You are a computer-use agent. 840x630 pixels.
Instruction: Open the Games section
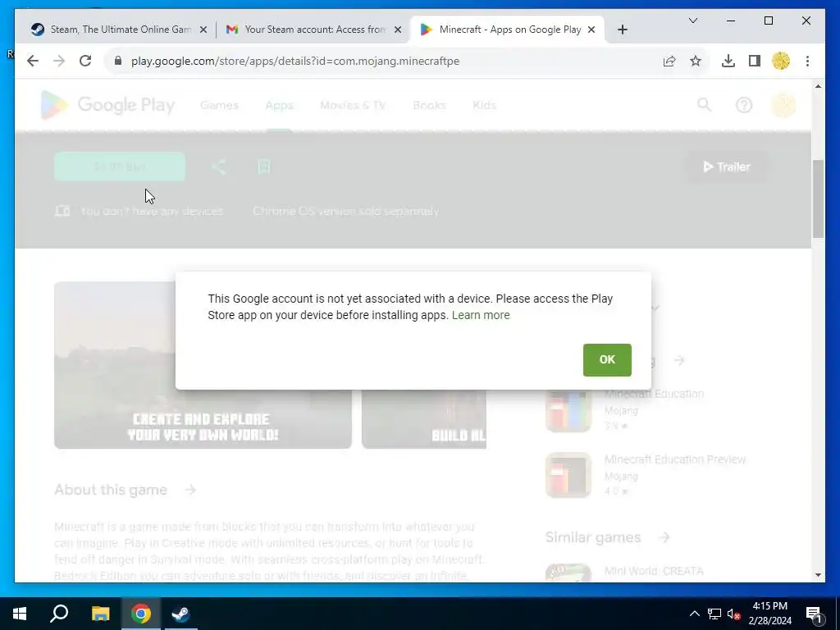219,105
